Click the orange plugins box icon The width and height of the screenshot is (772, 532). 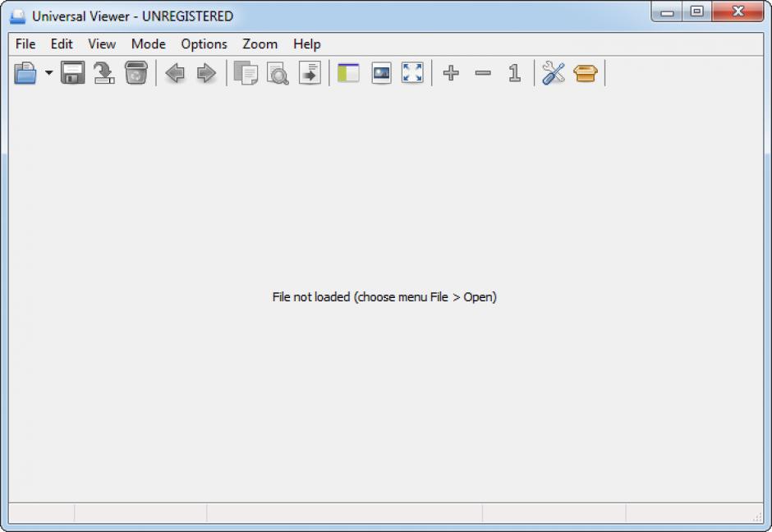coord(586,73)
